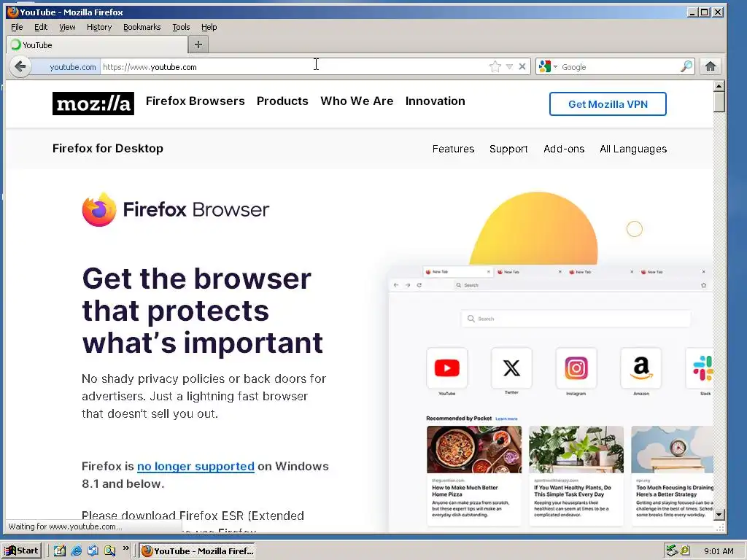Click the magnifier quick launch icon in the taskbar
This screenshot has height=560, width=747.
pyautogui.click(x=109, y=551)
